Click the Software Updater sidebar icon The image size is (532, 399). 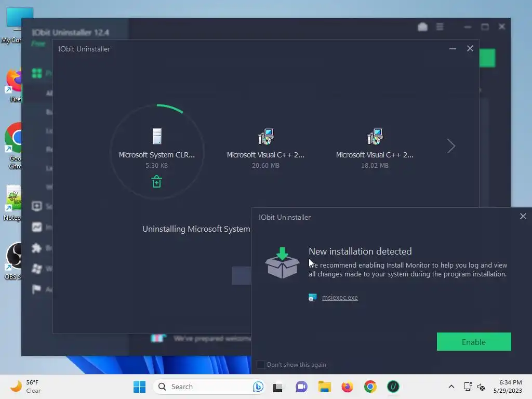[37, 206]
